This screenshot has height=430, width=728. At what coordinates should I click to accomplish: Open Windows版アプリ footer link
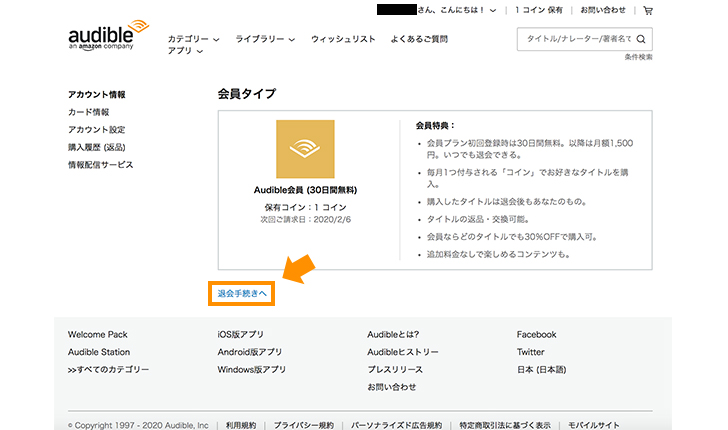tap(252, 370)
